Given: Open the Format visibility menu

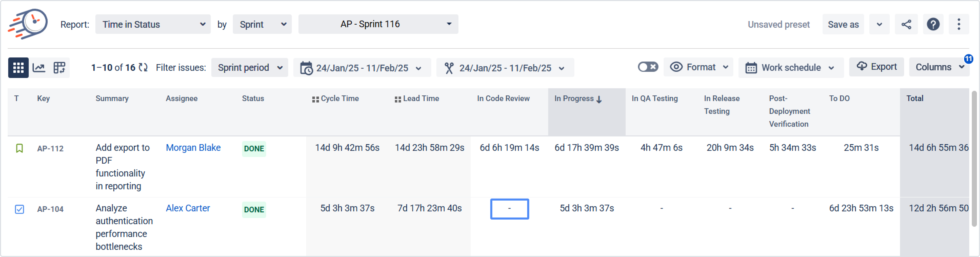Looking at the screenshot, I should (x=698, y=67).
